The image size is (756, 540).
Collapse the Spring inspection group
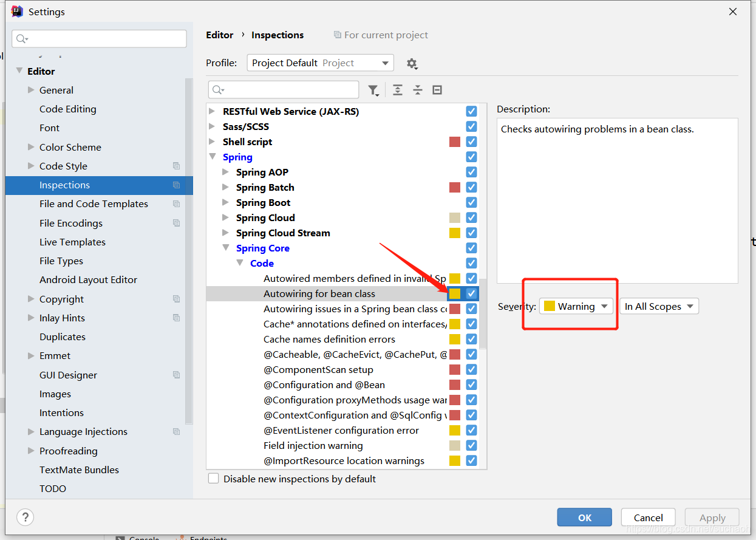[212, 157]
